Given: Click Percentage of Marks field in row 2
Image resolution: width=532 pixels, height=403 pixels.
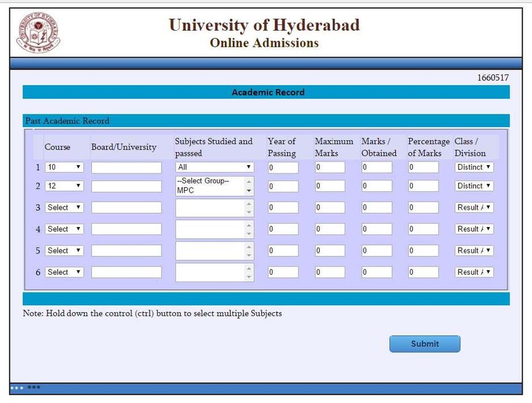Looking at the screenshot, I should [x=424, y=186].
